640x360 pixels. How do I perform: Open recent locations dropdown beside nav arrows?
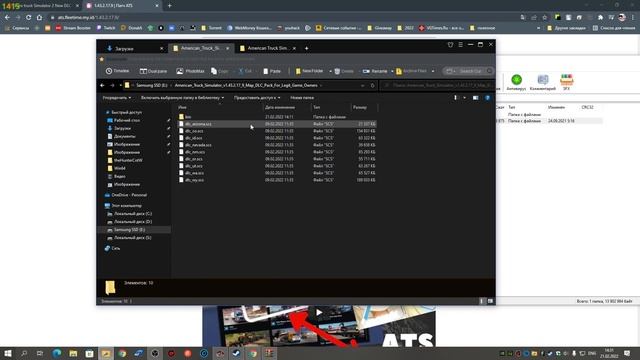(x=120, y=85)
